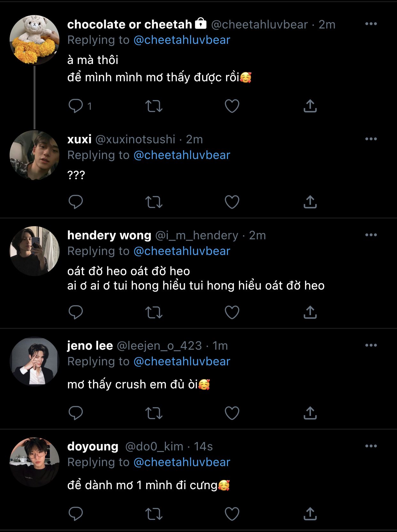View jeno lee's profile picture

point(35,361)
